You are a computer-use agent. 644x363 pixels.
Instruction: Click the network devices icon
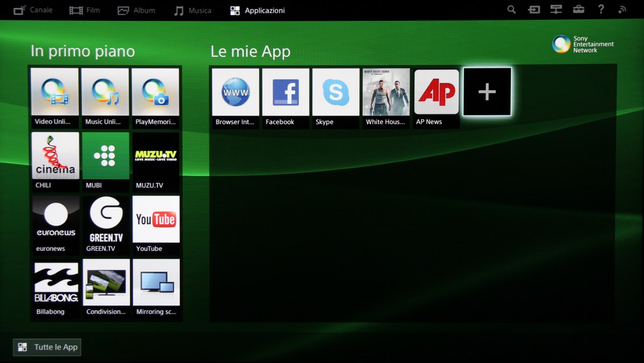[x=556, y=10]
